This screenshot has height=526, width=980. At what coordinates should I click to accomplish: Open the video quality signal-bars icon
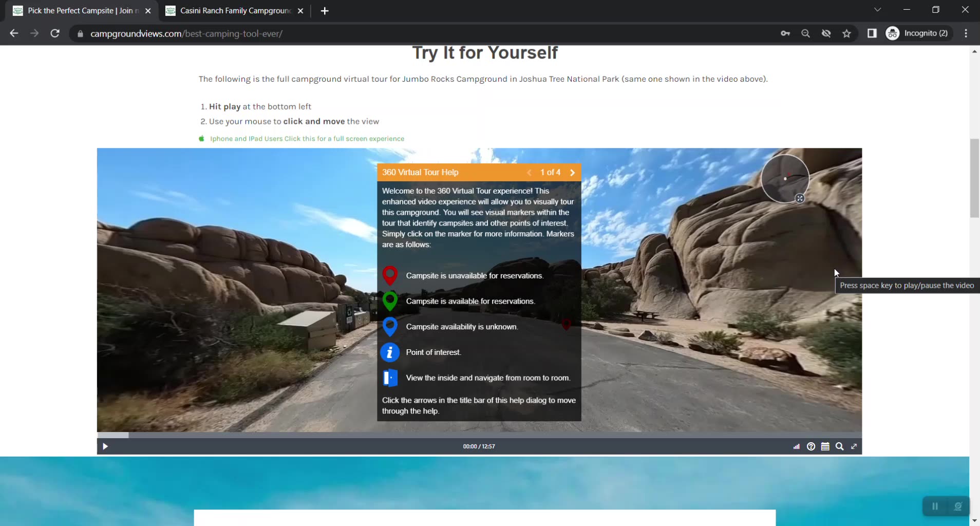[x=797, y=446]
